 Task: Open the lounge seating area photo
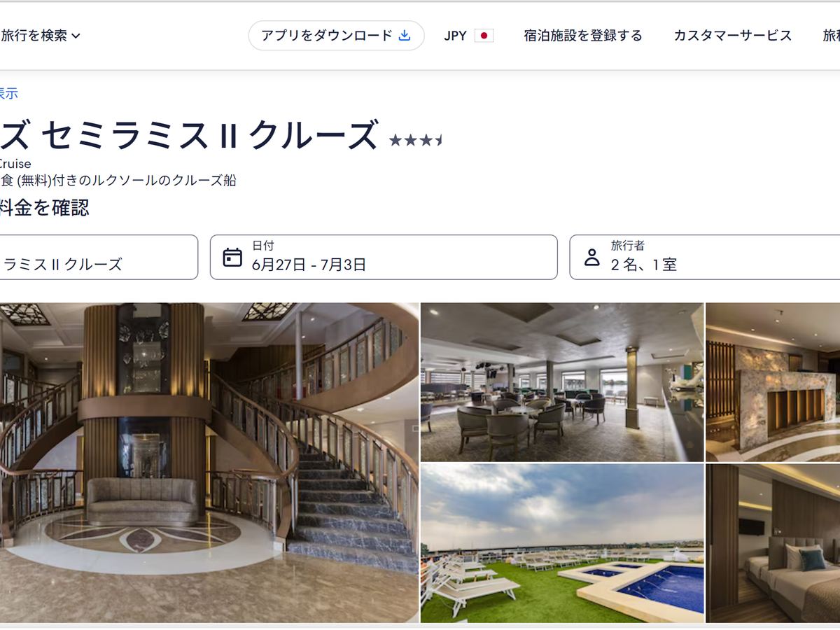[x=562, y=381]
